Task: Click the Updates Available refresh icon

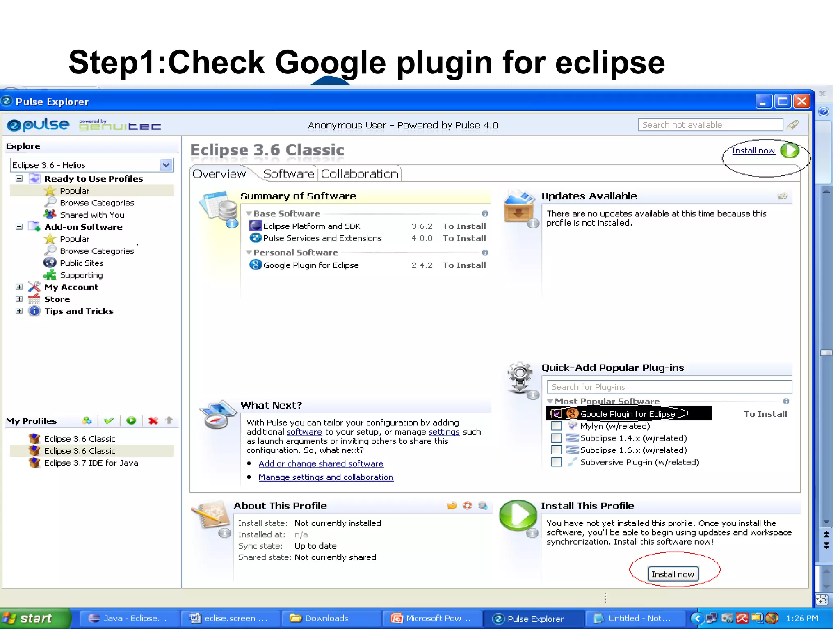Action: 783,196
